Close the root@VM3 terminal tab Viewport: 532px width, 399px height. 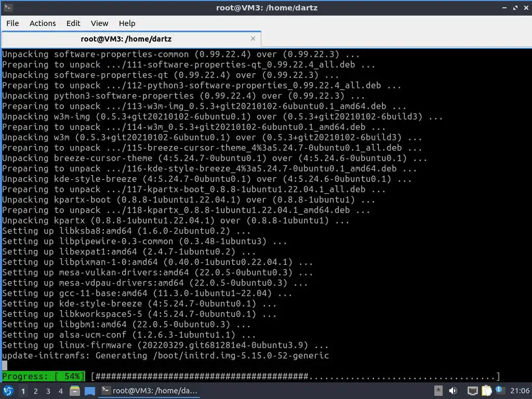[x=253, y=38]
